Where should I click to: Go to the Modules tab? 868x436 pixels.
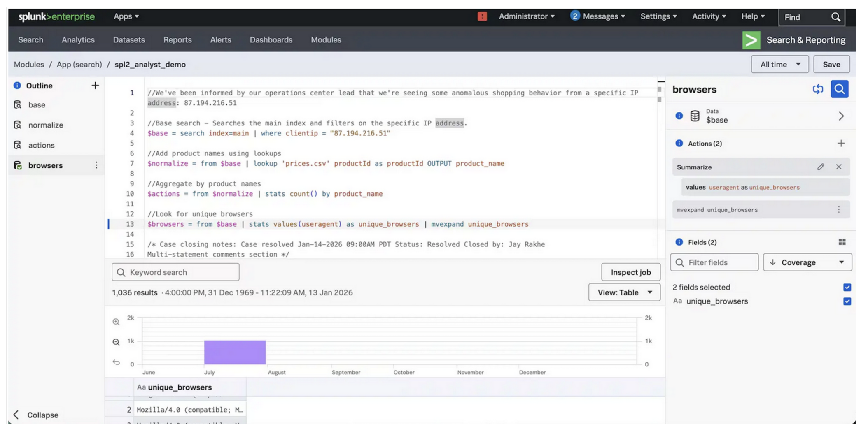point(326,40)
